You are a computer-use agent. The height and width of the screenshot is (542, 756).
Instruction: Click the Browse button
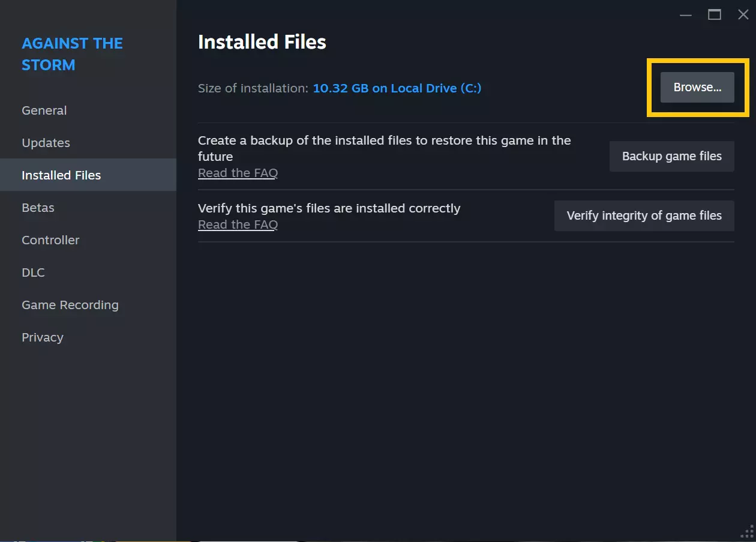tap(697, 88)
